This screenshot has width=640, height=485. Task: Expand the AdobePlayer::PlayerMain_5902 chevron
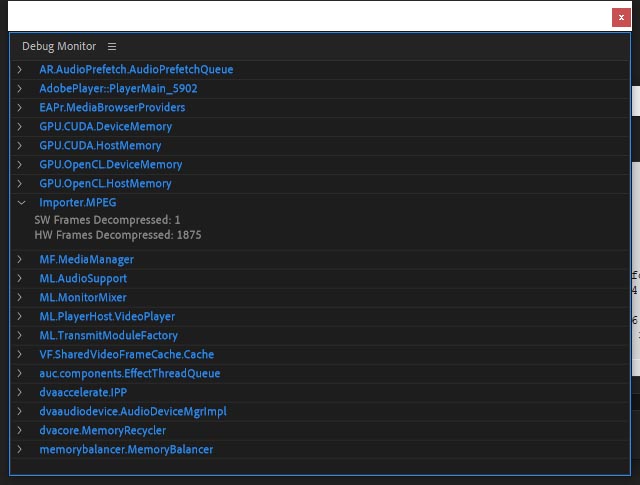[19, 89]
